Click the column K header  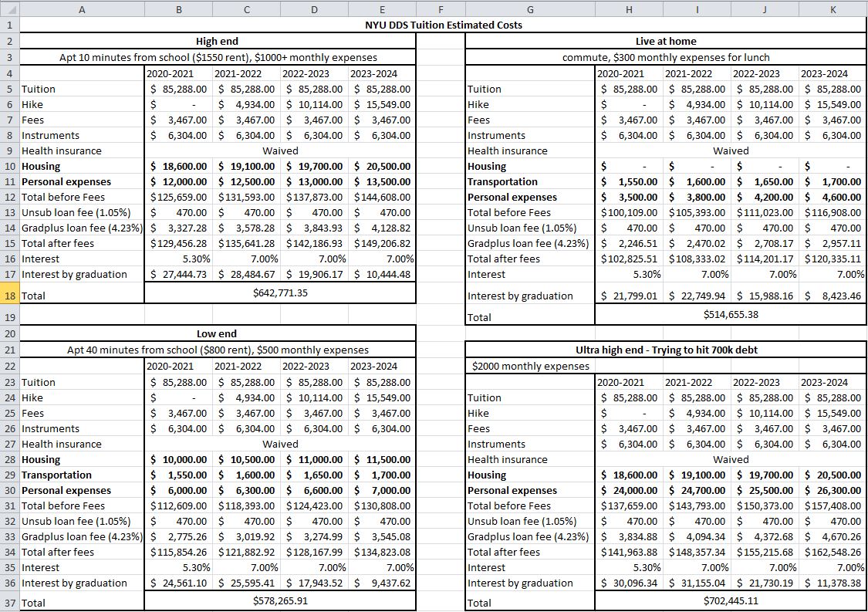point(833,8)
